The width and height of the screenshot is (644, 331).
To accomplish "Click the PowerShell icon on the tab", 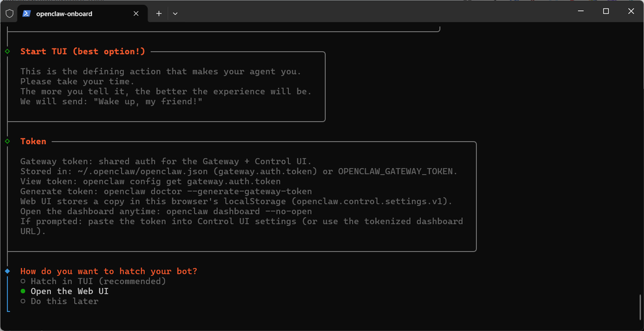I will [27, 13].
